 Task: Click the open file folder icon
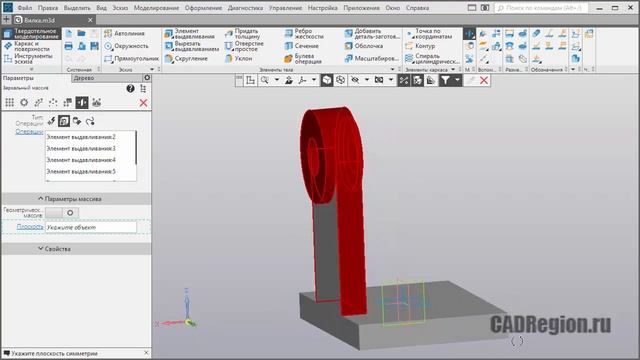point(82,33)
